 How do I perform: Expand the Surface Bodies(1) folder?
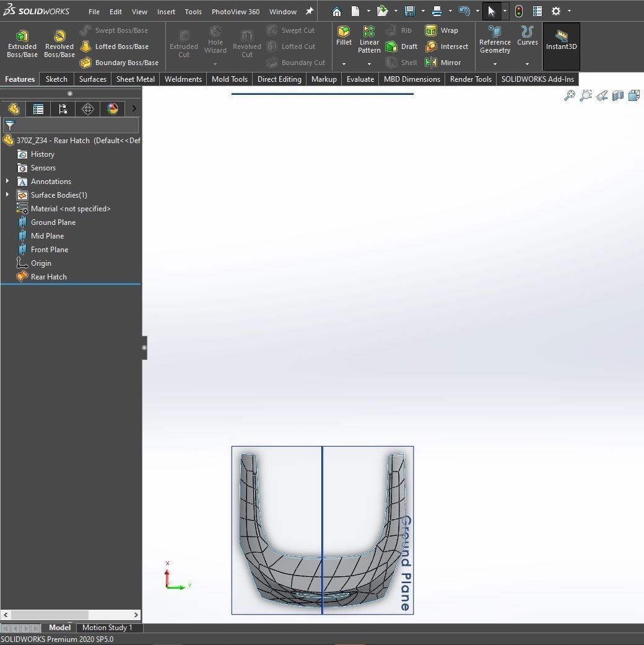click(7, 195)
